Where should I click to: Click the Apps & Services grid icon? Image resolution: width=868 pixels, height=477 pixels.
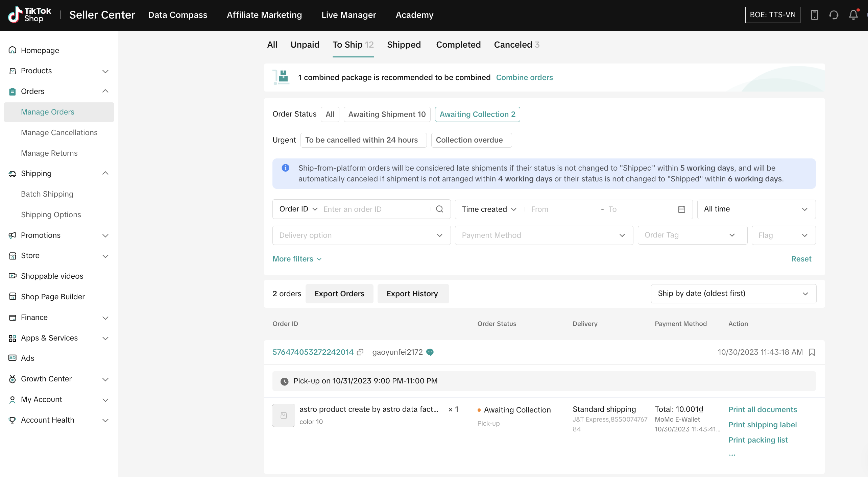click(x=13, y=338)
